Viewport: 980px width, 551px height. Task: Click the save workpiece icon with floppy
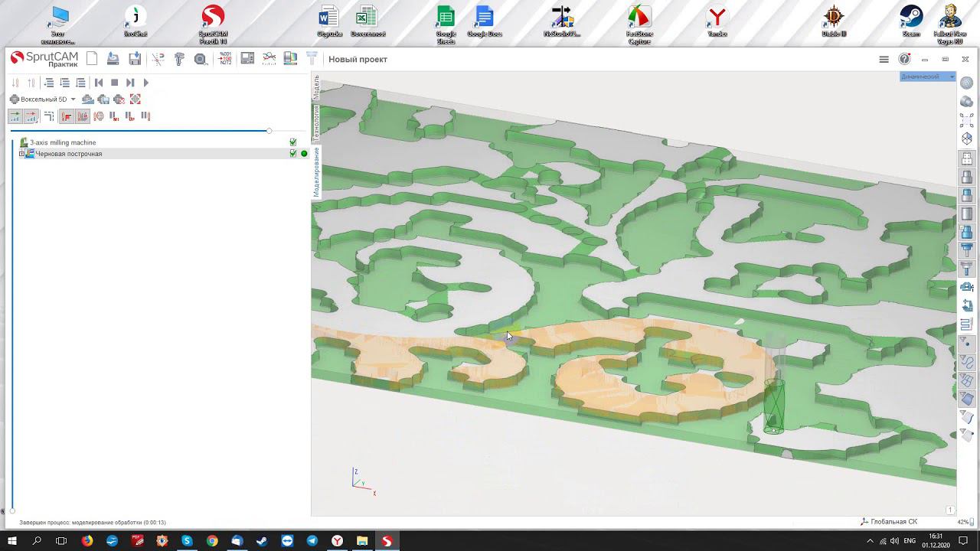(x=103, y=99)
